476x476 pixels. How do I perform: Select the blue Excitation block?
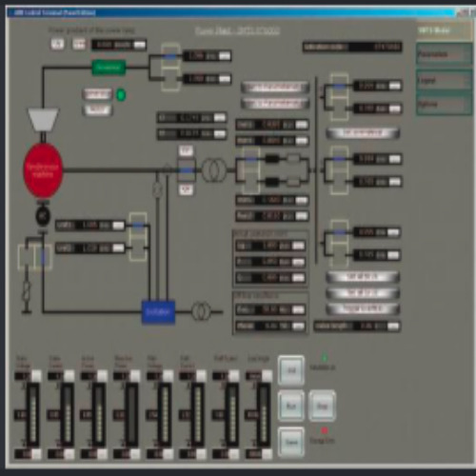pos(158,312)
